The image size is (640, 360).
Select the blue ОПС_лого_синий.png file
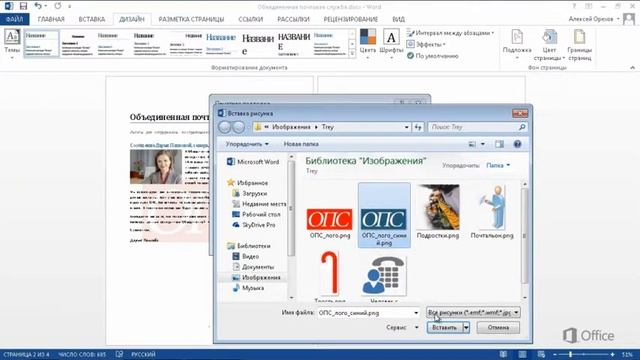384,215
